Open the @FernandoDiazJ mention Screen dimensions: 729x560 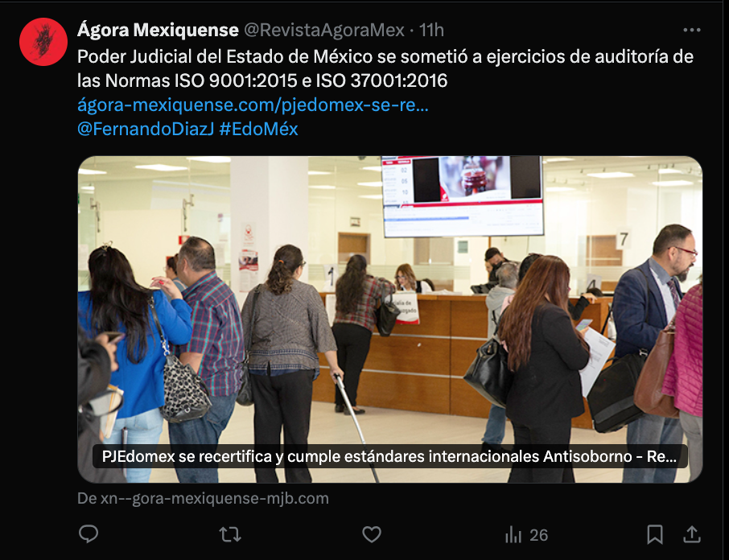pos(146,129)
